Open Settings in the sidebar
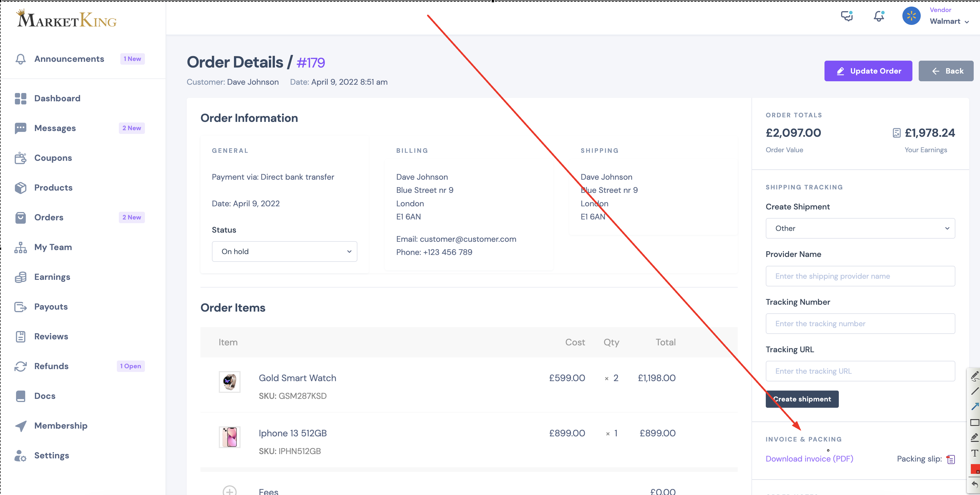 pyautogui.click(x=51, y=456)
